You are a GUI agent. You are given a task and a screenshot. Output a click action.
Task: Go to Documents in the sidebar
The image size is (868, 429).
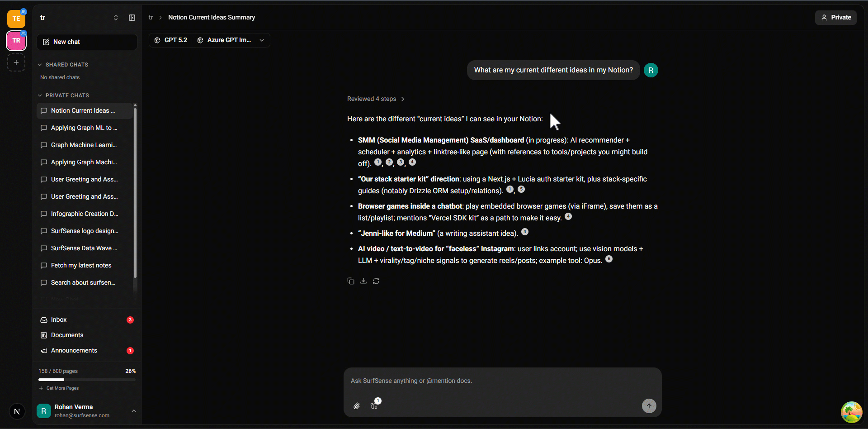click(67, 335)
